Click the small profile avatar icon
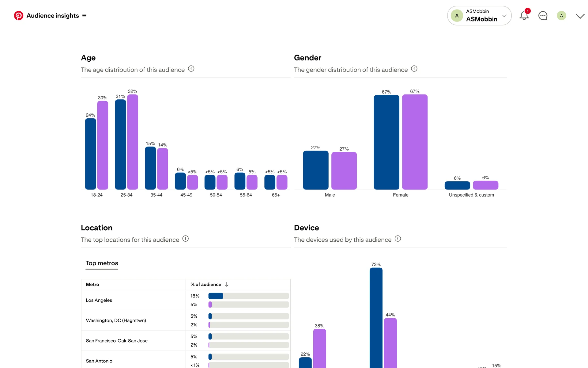The image size is (588, 368). tap(561, 16)
